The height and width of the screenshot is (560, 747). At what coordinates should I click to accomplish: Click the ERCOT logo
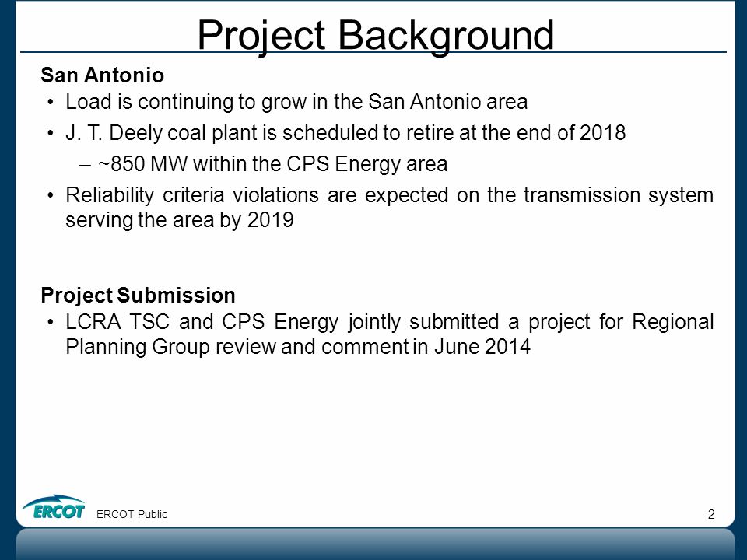pyautogui.click(x=54, y=506)
